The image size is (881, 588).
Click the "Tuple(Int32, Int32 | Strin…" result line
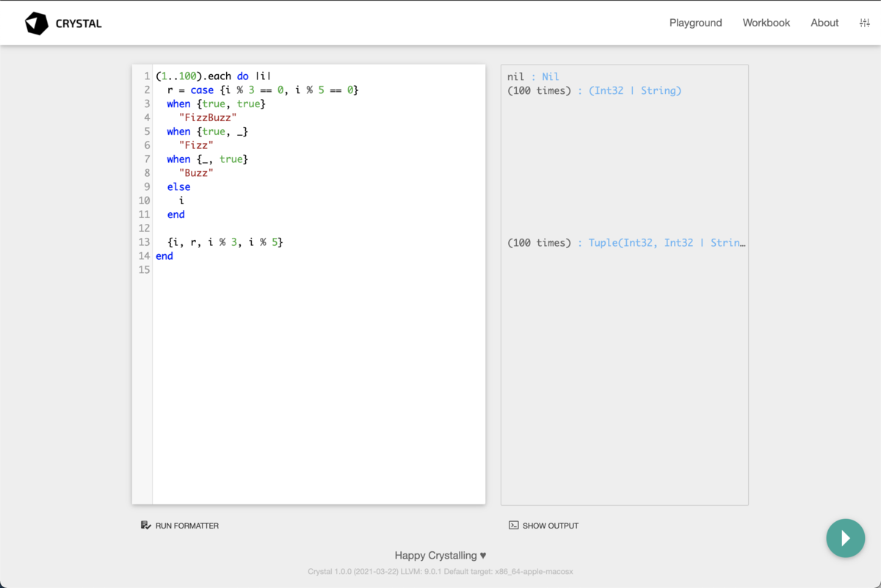click(x=626, y=242)
